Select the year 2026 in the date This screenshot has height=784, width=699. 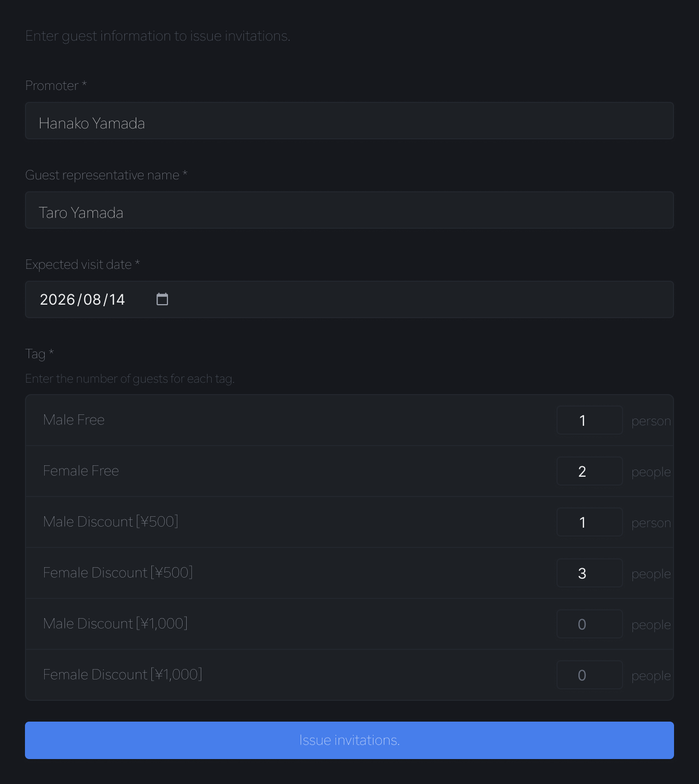tap(57, 300)
